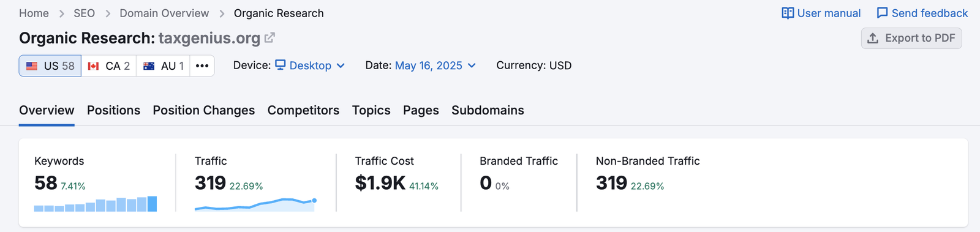Select the Canada flag database CA 2
980x232 pixels.
[109, 65]
